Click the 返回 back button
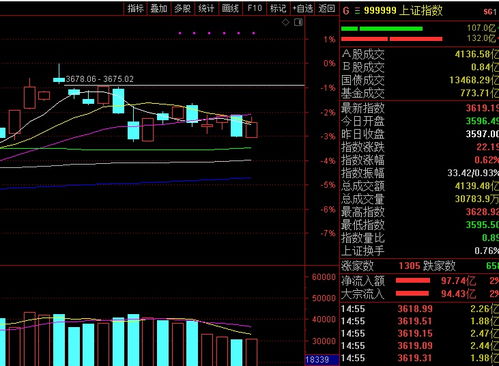The image size is (499, 366). pyautogui.click(x=326, y=8)
